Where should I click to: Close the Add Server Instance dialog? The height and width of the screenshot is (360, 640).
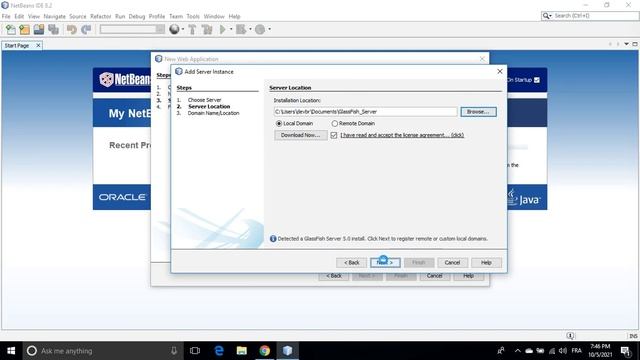(x=500, y=71)
